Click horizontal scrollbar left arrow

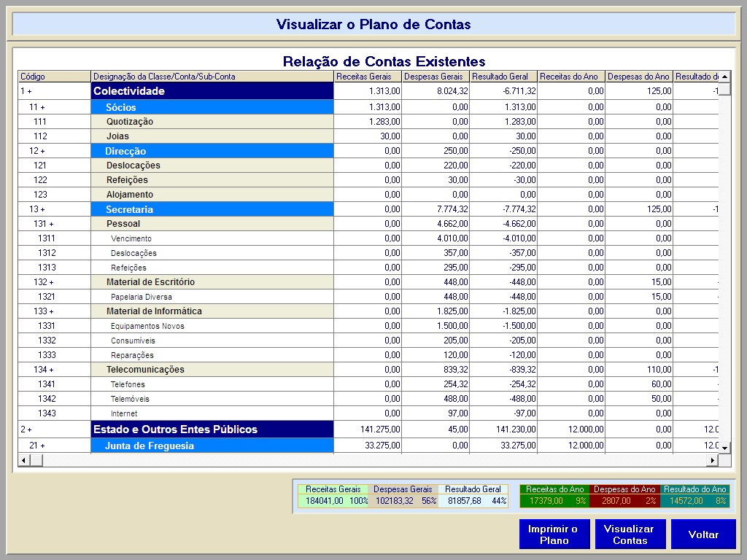click(x=23, y=460)
